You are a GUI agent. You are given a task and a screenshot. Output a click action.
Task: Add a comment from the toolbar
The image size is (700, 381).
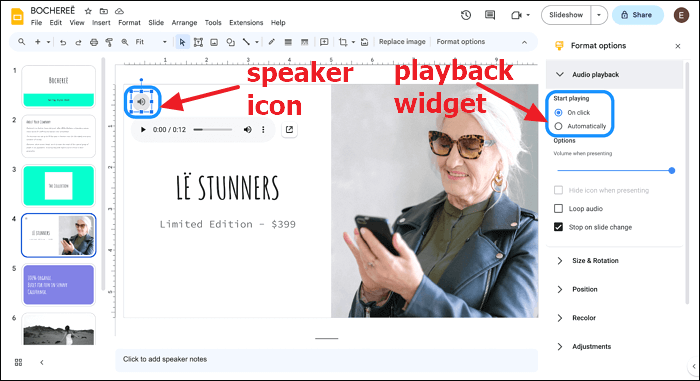point(324,42)
